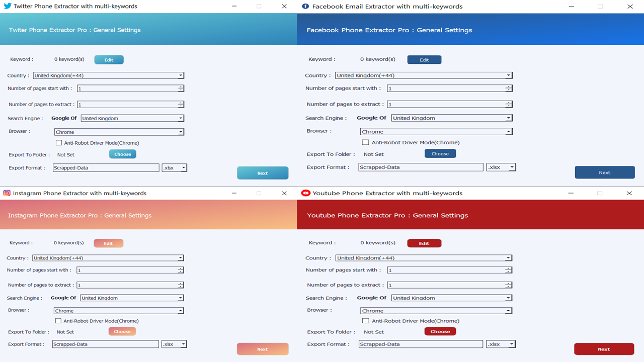Viewport: 644px width, 362px height.
Task: Open Country dropdown in Facebook window
Action: (424, 75)
